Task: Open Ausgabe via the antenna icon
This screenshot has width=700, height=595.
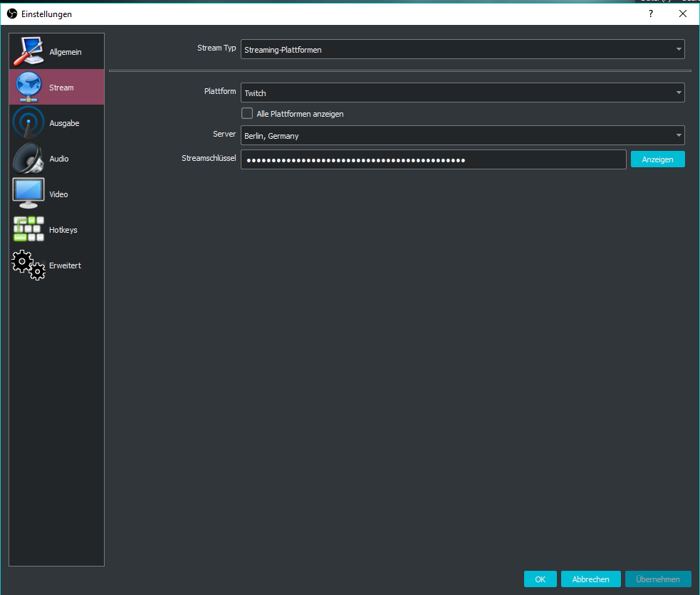Action: coord(28,123)
